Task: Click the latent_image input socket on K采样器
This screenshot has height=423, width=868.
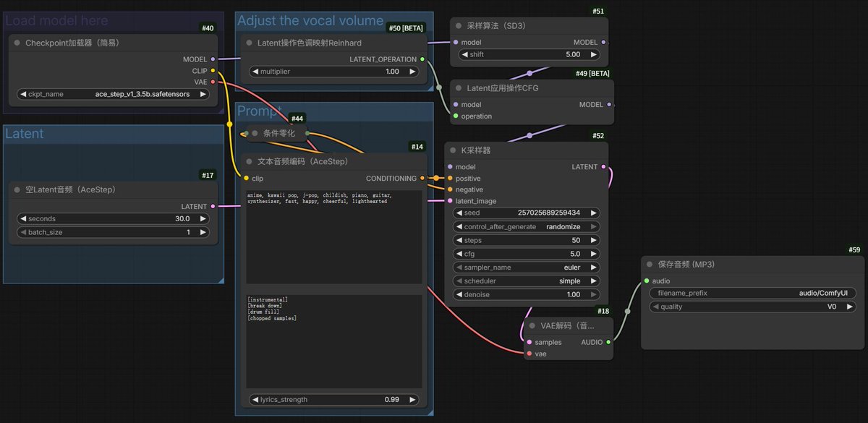Action: tap(450, 201)
